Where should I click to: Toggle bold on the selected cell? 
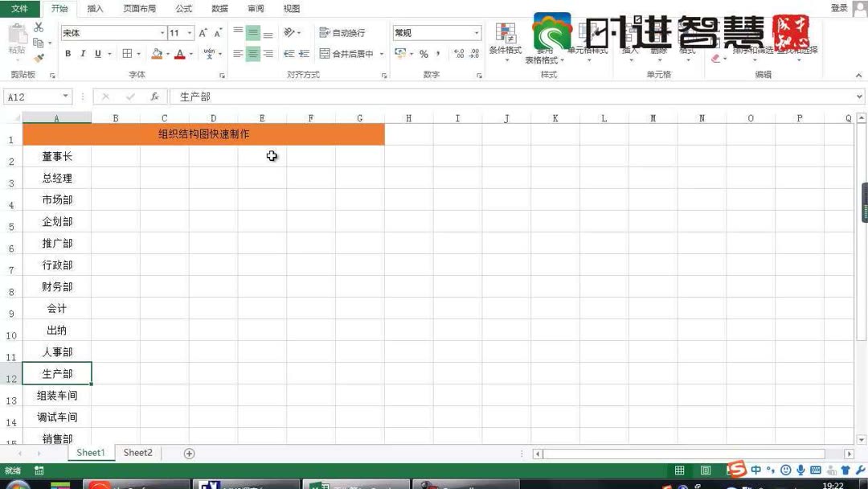[68, 53]
